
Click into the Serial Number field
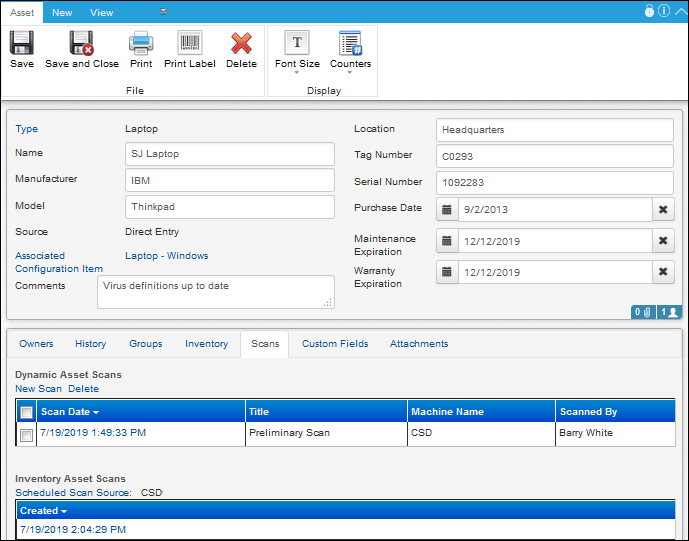pyautogui.click(x=555, y=183)
